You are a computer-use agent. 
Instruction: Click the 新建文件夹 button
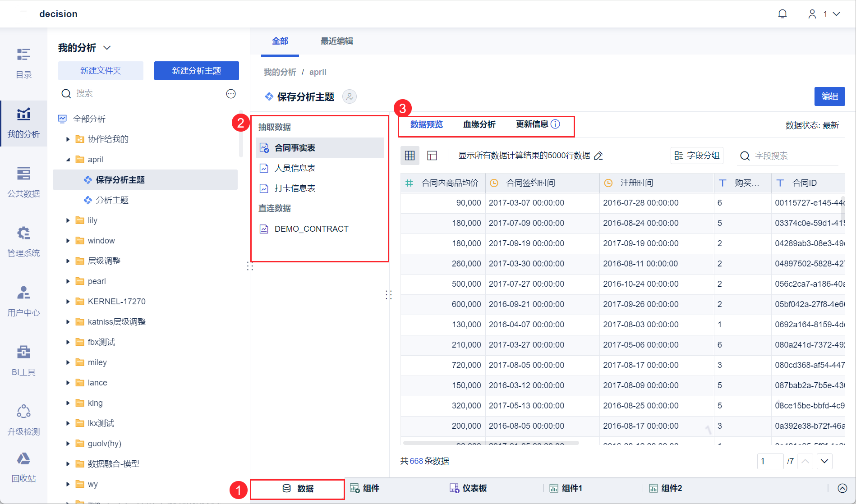101,71
